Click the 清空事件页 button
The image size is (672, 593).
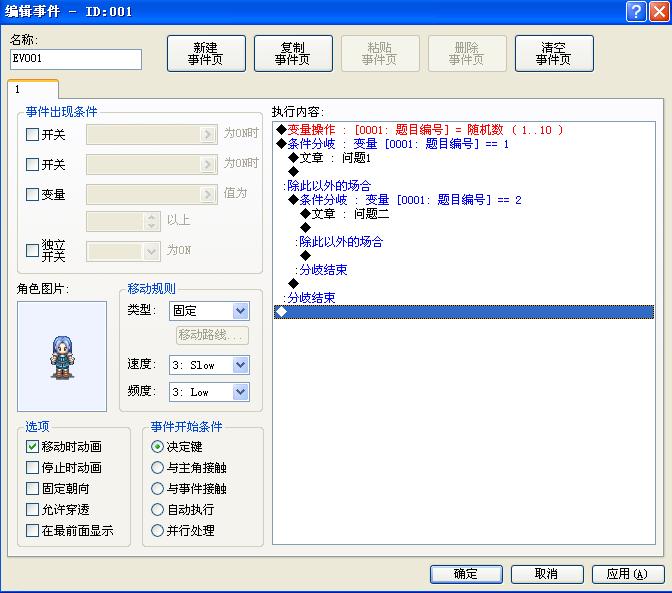(x=554, y=54)
